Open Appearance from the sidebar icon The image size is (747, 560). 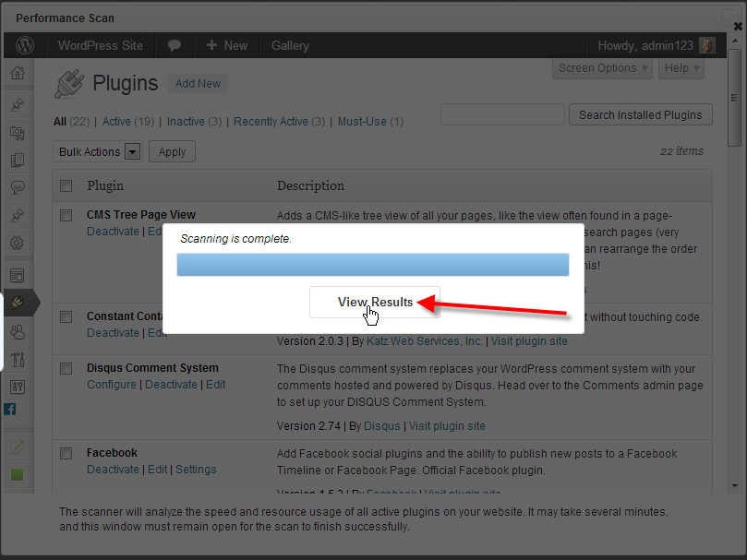coord(18,275)
